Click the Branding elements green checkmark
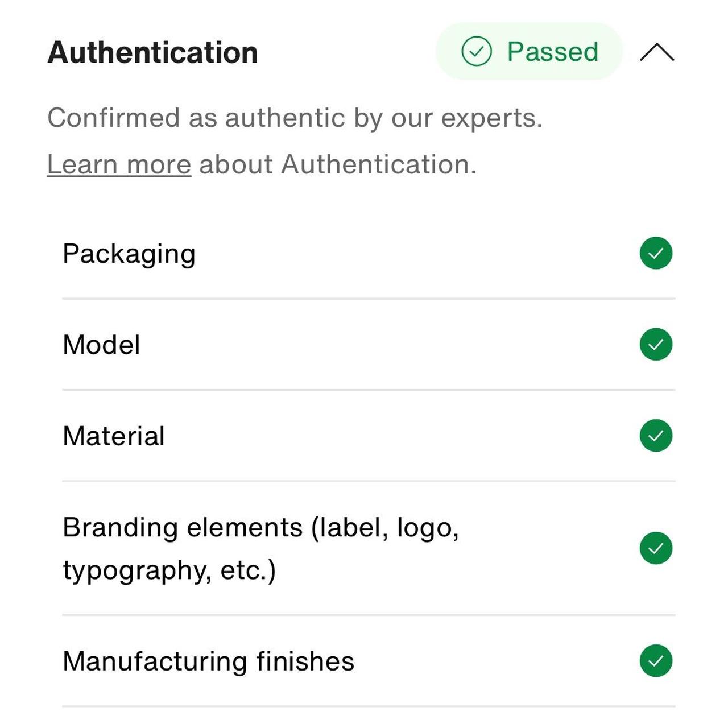The image size is (728, 728). 656,548
